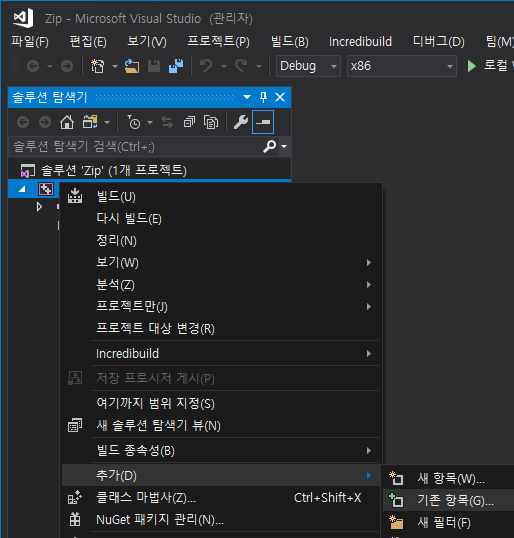Open the 프로젝트(P) menu
514x538 pixels.
tap(218, 42)
